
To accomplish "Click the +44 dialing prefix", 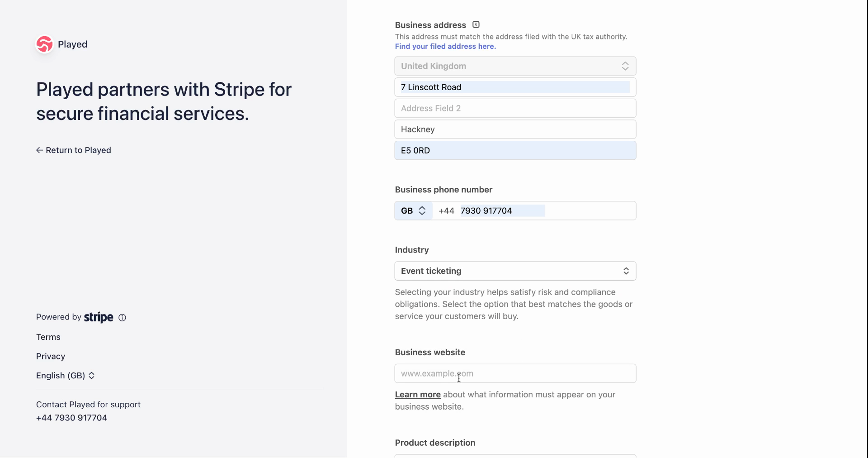I will click(x=446, y=211).
